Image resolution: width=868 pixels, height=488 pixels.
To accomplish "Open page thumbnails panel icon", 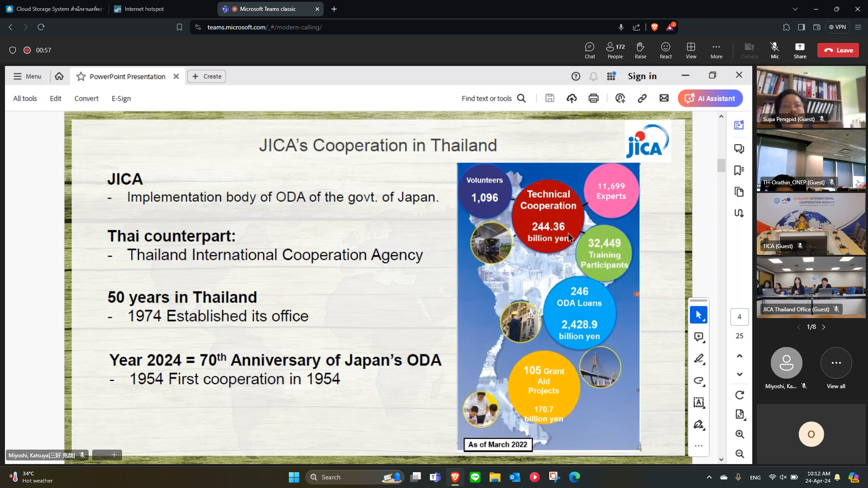I will click(739, 192).
